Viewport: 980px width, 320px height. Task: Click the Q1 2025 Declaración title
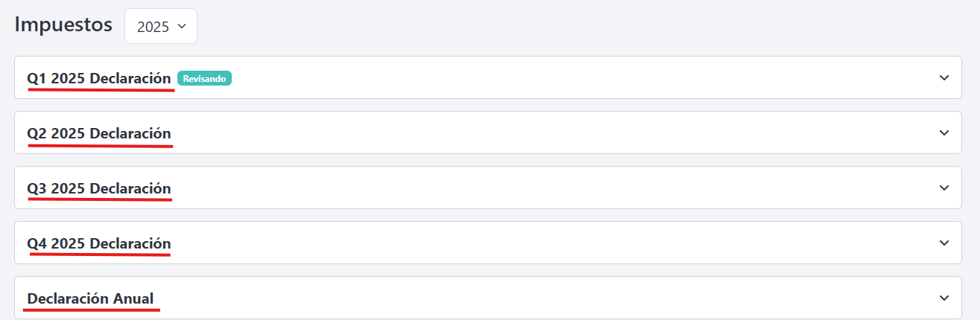click(x=99, y=78)
